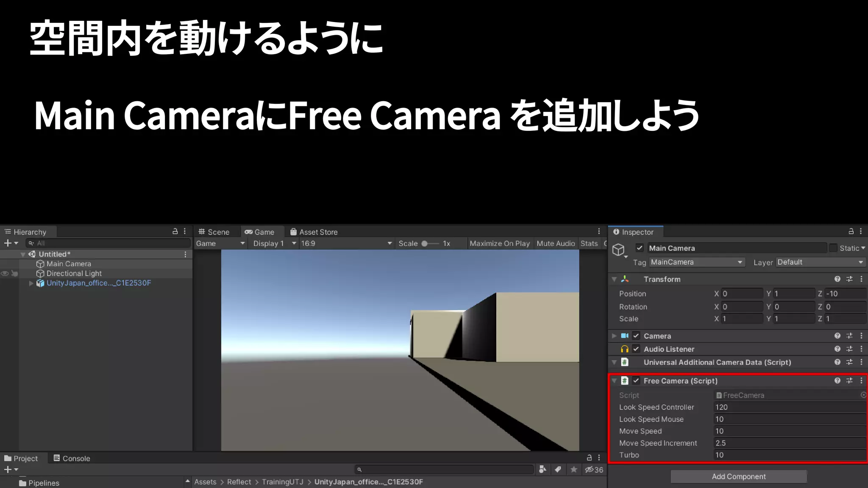The height and width of the screenshot is (488, 868).
Task: Switch to the Scene tab
Action: [214, 232]
